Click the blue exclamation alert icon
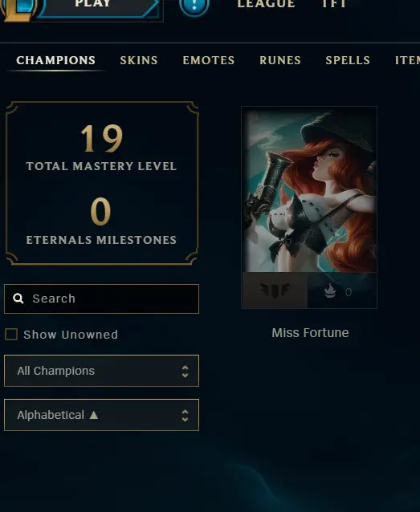The height and width of the screenshot is (512, 420). click(194, 6)
